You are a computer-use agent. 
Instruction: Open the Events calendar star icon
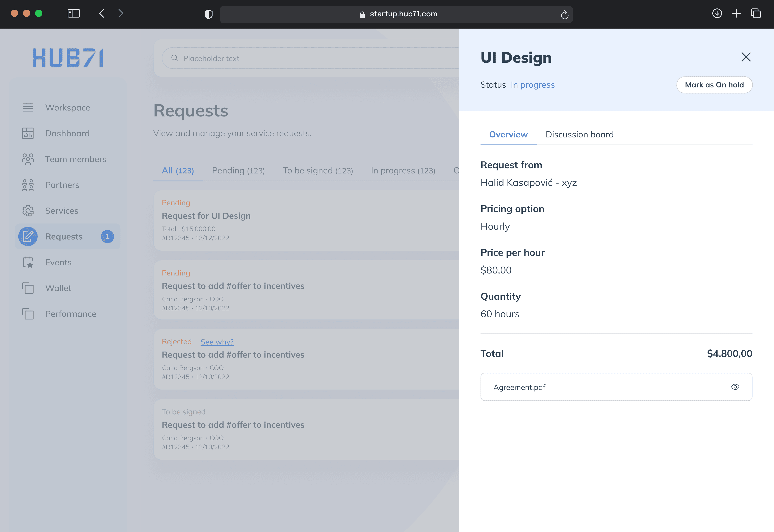[x=28, y=262]
